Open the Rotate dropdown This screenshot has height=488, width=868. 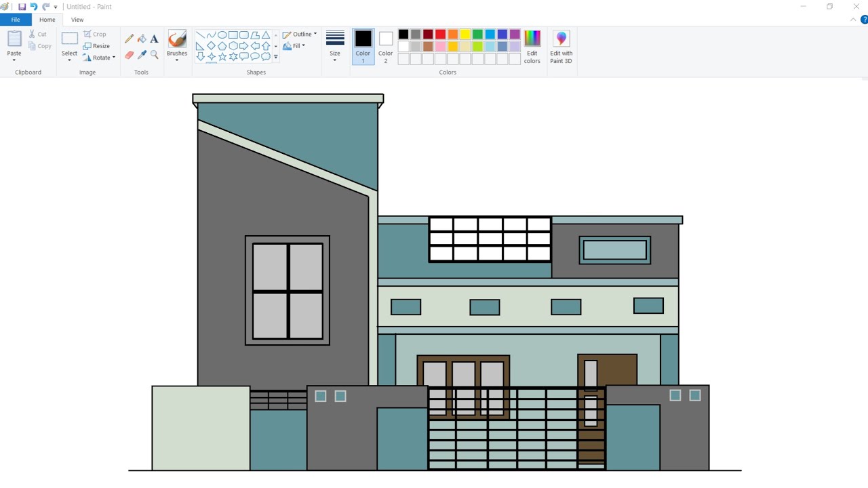99,58
